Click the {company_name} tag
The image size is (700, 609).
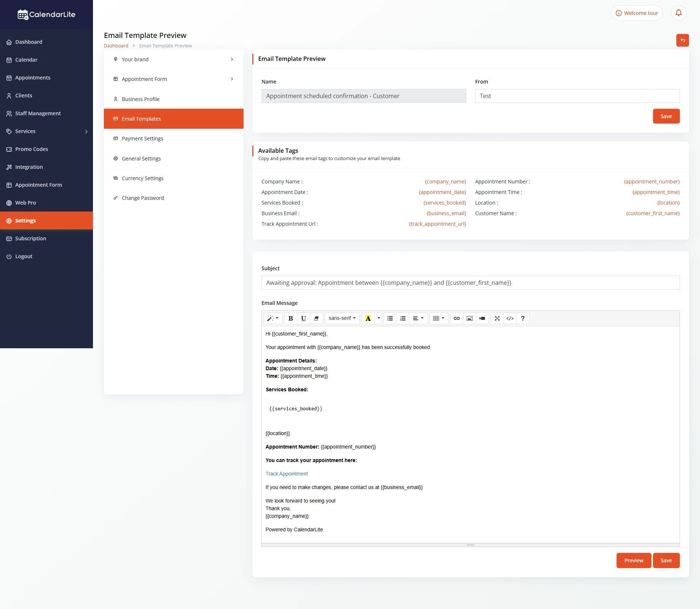point(445,182)
